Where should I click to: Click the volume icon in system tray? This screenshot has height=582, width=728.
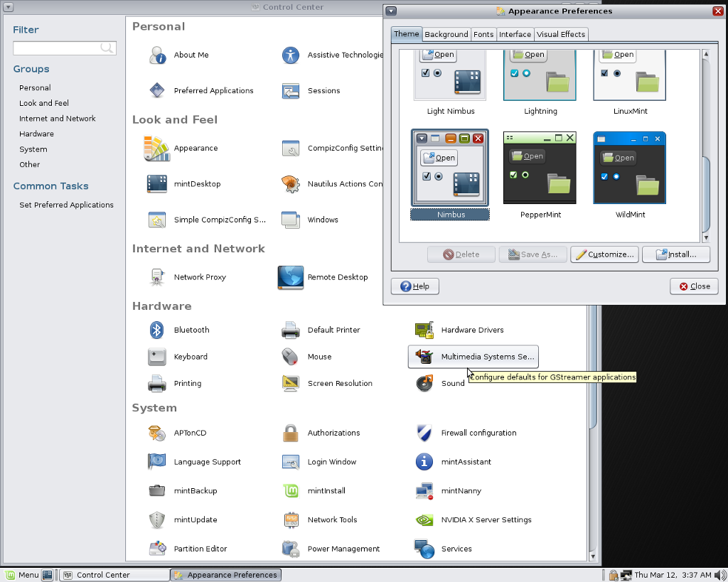click(719, 575)
